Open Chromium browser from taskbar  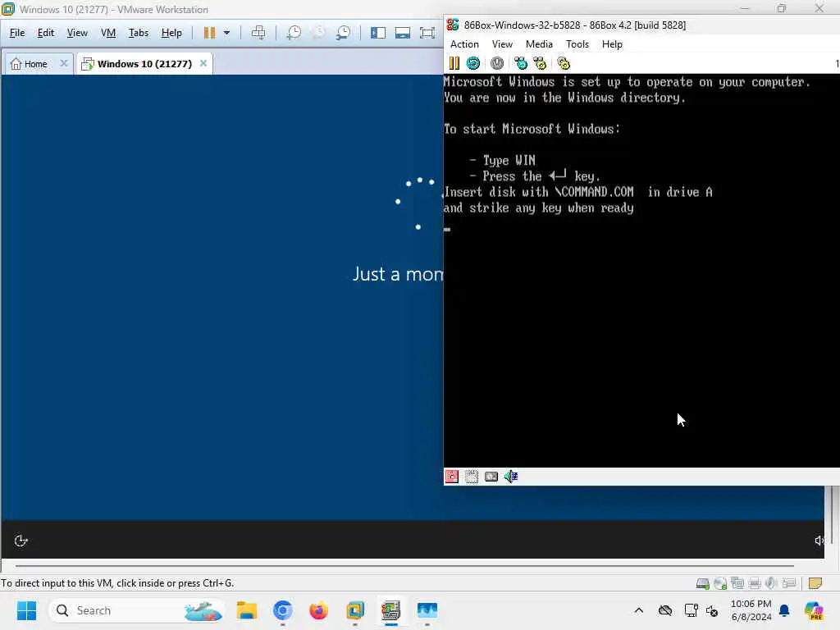point(283,610)
